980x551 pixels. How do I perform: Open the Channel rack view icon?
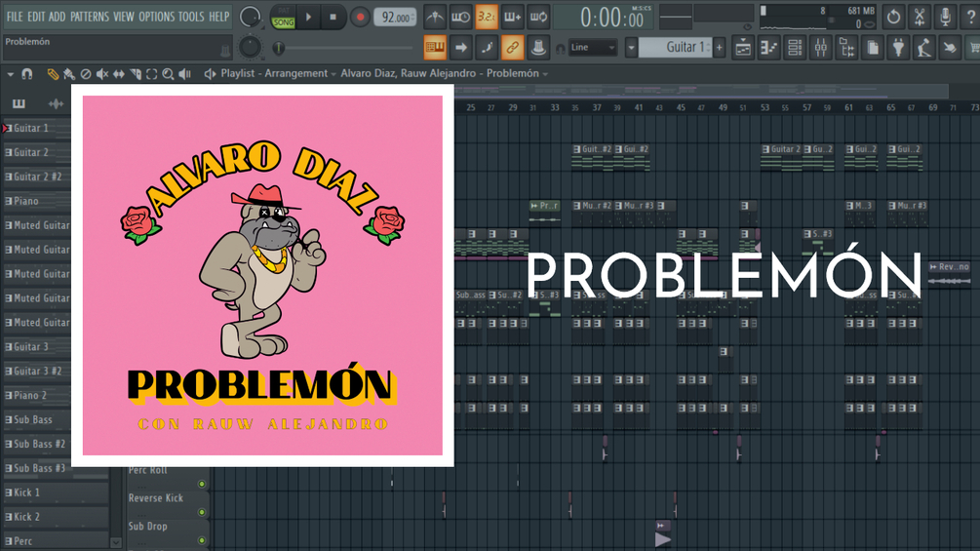(x=795, y=48)
